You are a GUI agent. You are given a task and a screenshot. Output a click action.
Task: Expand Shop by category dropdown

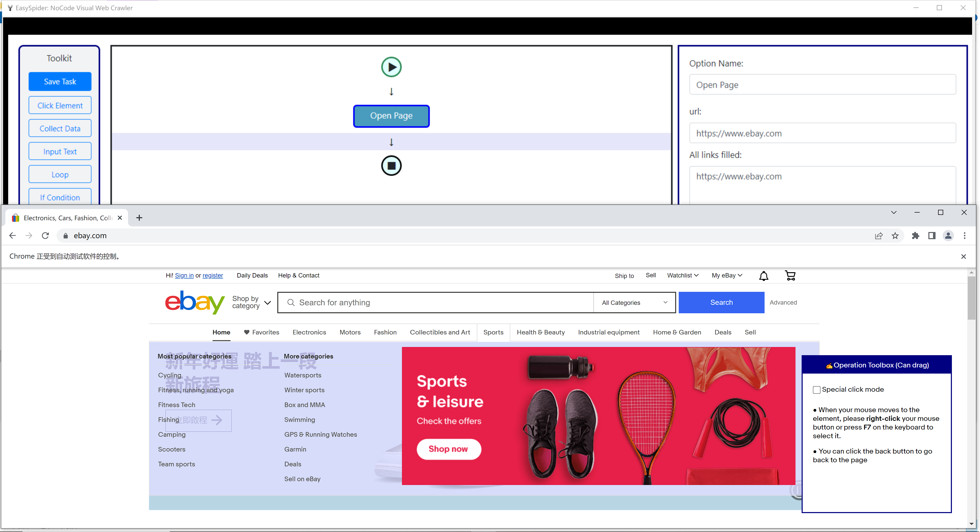point(251,302)
